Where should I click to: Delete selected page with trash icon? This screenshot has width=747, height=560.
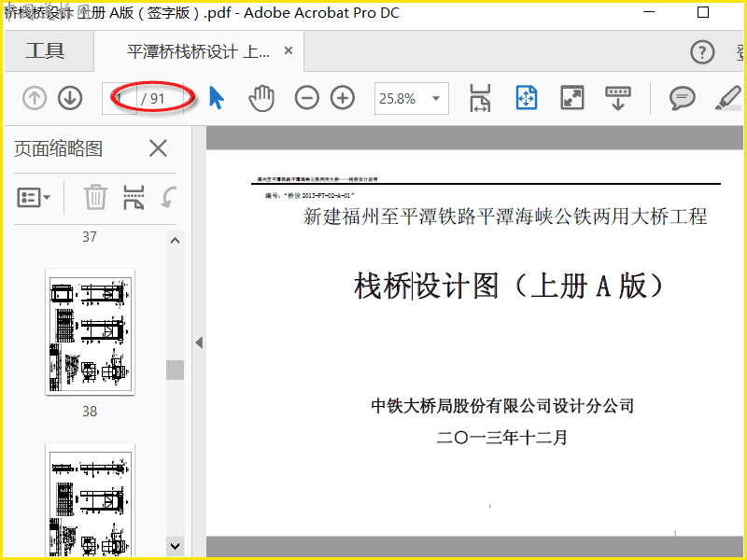coord(95,197)
